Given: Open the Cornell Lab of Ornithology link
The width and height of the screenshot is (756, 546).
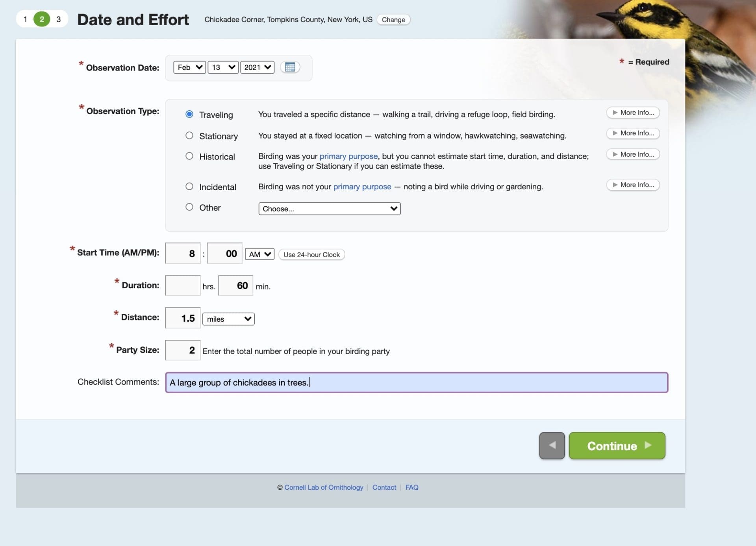Looking at the screenshot, I should click(324, 487).
